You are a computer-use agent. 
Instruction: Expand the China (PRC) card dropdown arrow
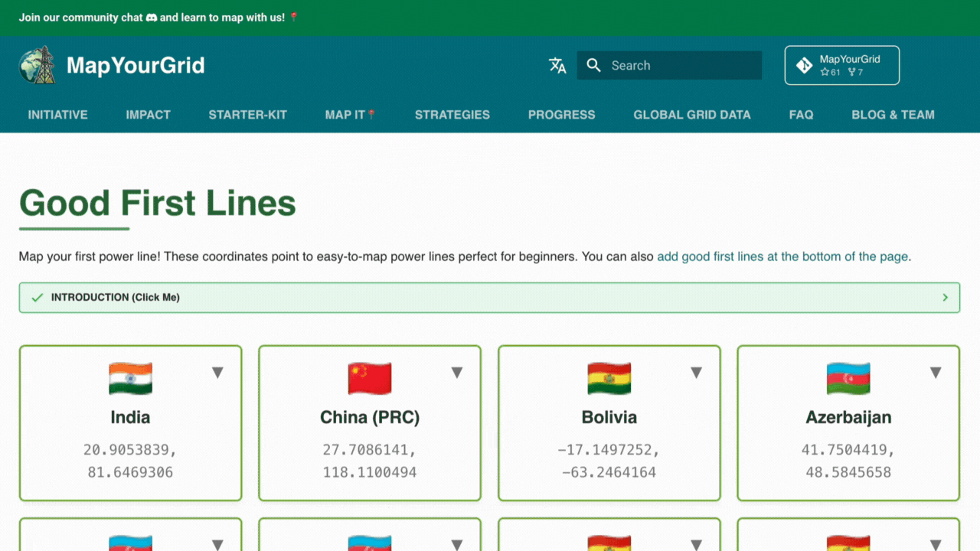[457, 373]
